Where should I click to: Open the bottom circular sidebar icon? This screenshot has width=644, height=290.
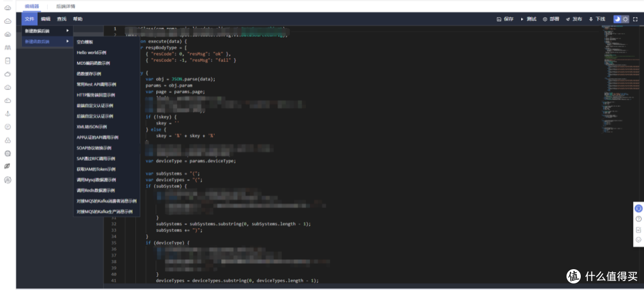8,180
